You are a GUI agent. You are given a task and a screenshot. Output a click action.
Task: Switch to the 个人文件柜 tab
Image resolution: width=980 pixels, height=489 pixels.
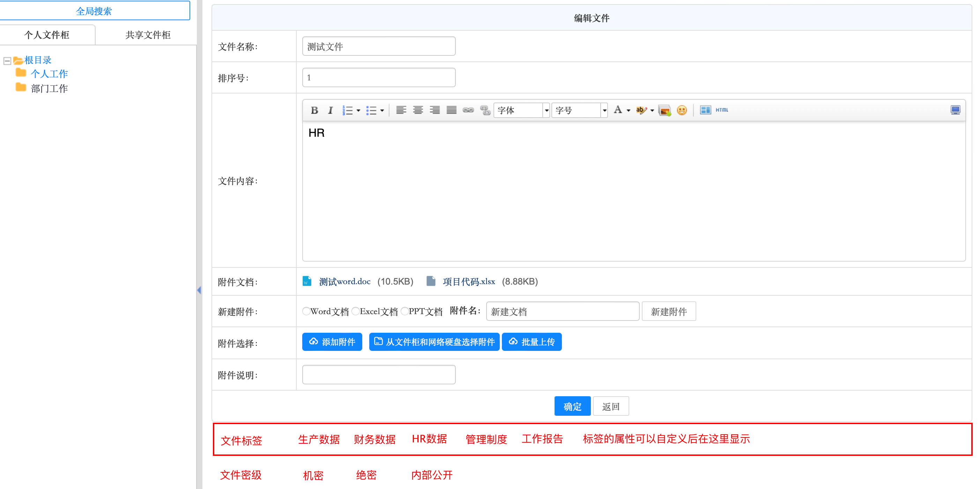point(47,35)
